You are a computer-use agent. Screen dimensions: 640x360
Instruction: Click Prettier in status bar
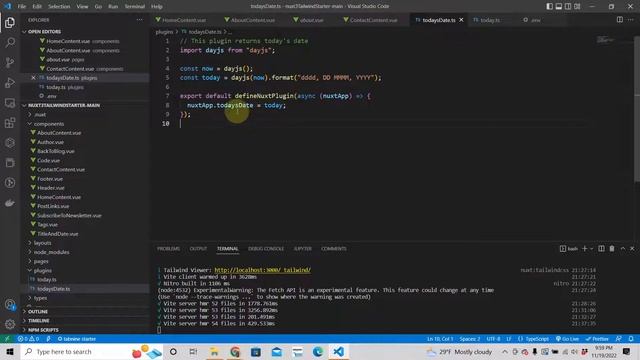tap(597, 339)
